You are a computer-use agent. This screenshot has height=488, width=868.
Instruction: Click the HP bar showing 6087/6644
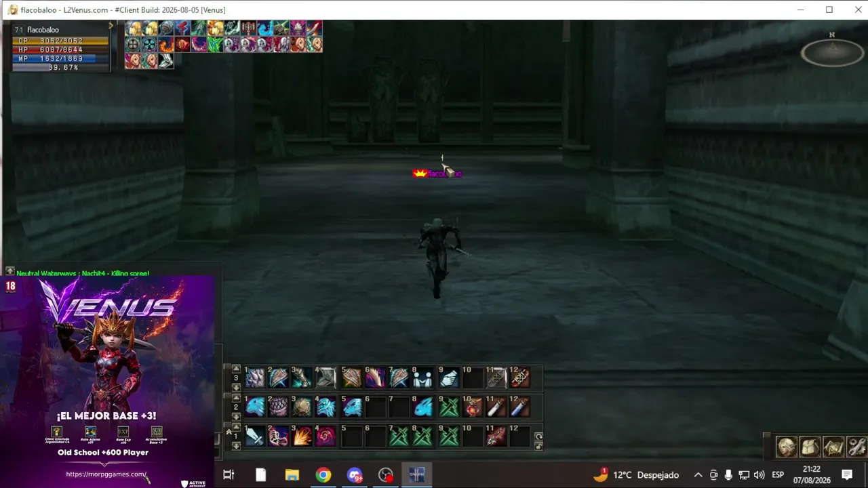61,49
